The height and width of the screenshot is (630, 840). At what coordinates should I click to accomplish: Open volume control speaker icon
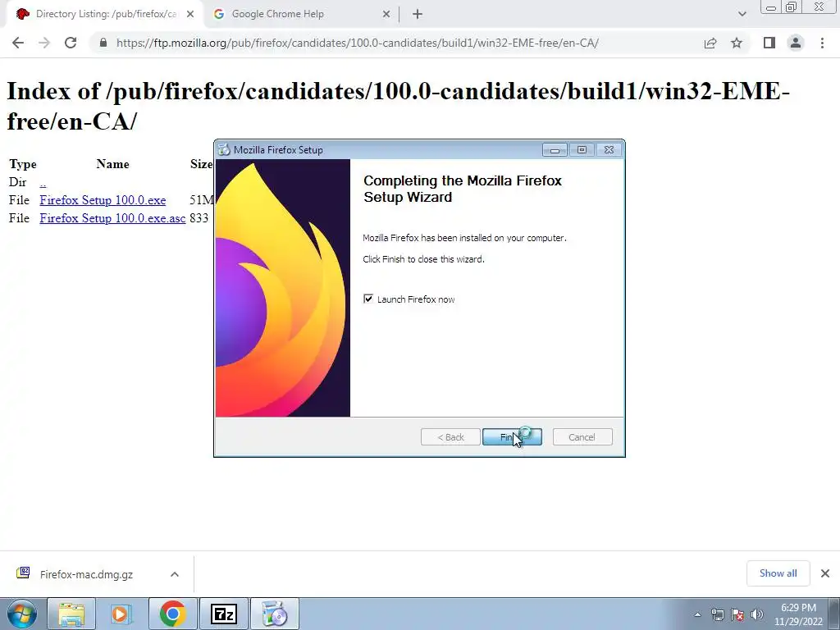757,614
